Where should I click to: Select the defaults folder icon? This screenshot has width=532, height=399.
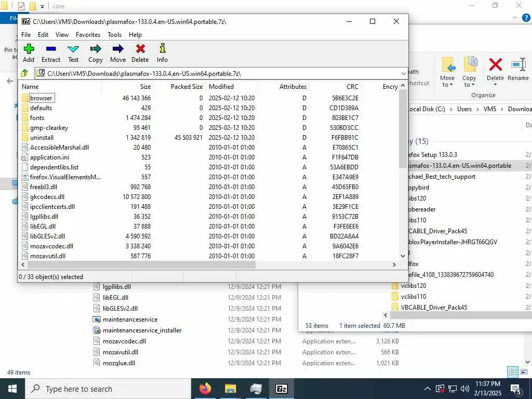click(x=25, y=108)
